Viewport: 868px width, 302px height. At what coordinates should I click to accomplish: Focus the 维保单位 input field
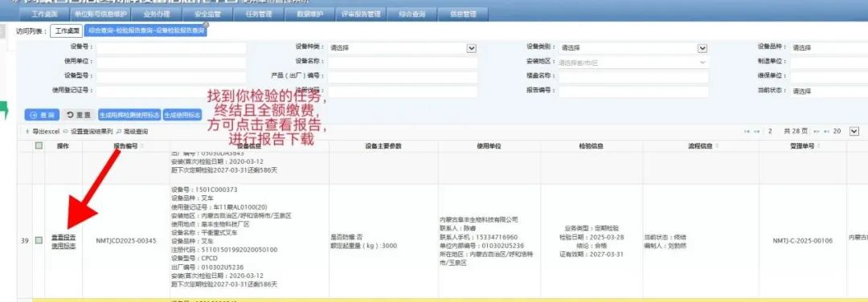pyautogui.click(x=829, y=77)
